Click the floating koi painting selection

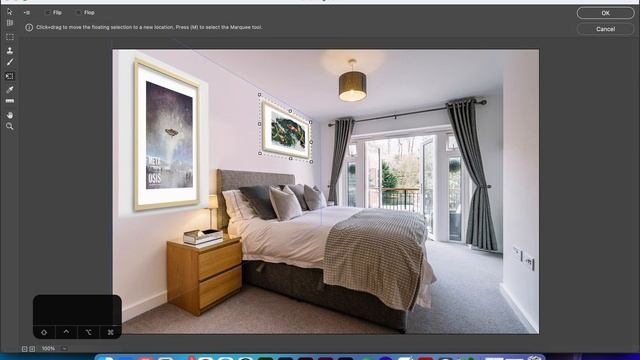pos(286,130)
